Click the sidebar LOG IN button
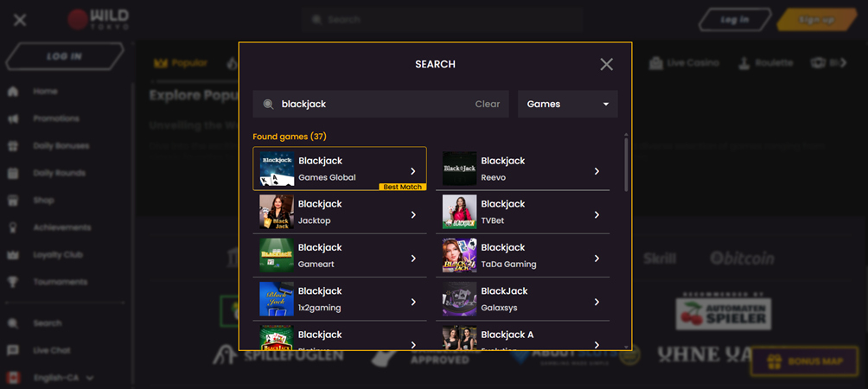The image size is (868, 389). point(64,56)
